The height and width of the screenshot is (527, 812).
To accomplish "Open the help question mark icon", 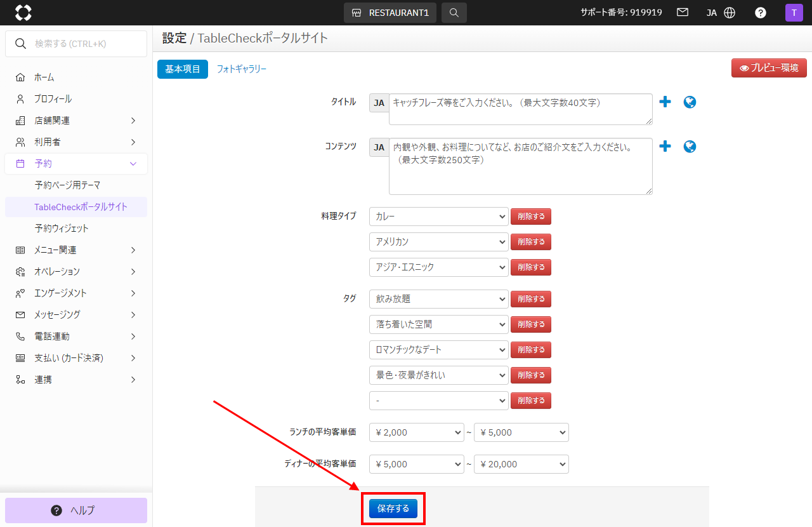I will coord(761,13).
